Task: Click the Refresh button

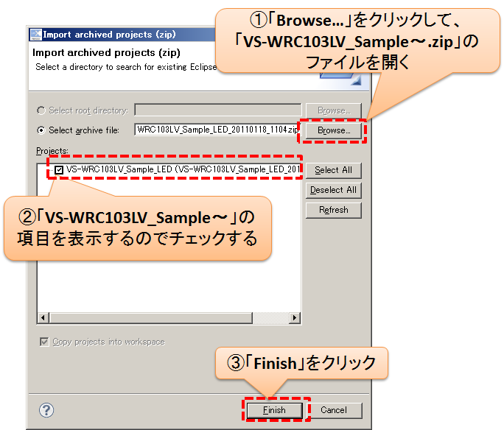Action: (333, 210)
